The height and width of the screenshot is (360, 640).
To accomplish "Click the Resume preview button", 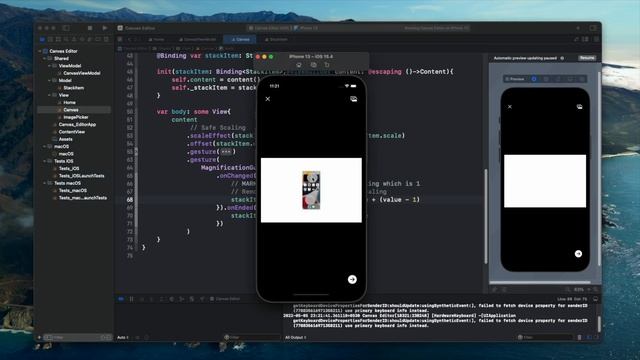I will 587,58.
